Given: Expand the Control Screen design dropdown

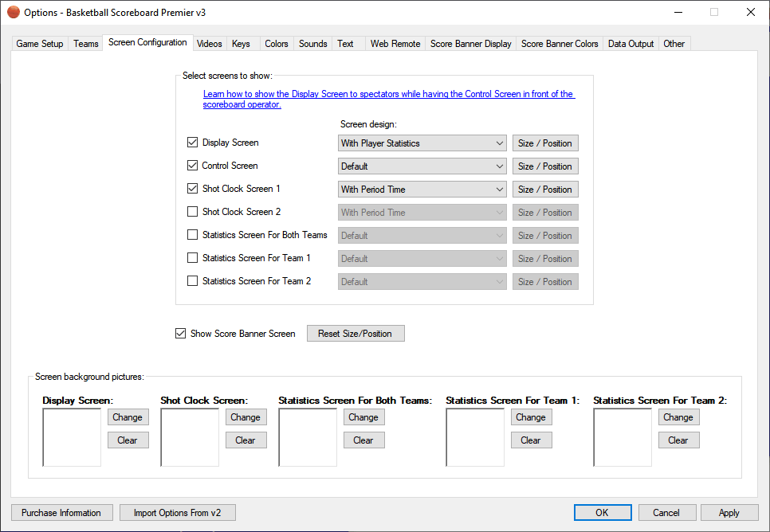Looking at the screenshot, I should click(x=422, y=166).
